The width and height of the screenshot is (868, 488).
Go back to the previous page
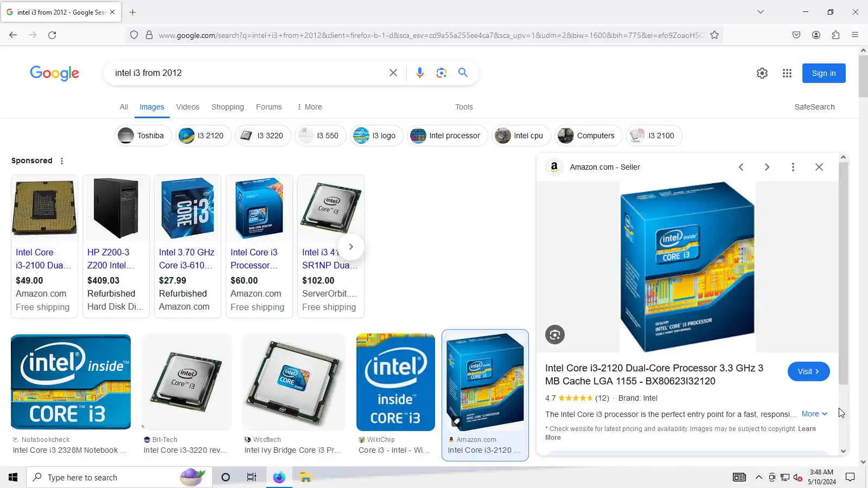click(x=13, y=35)
